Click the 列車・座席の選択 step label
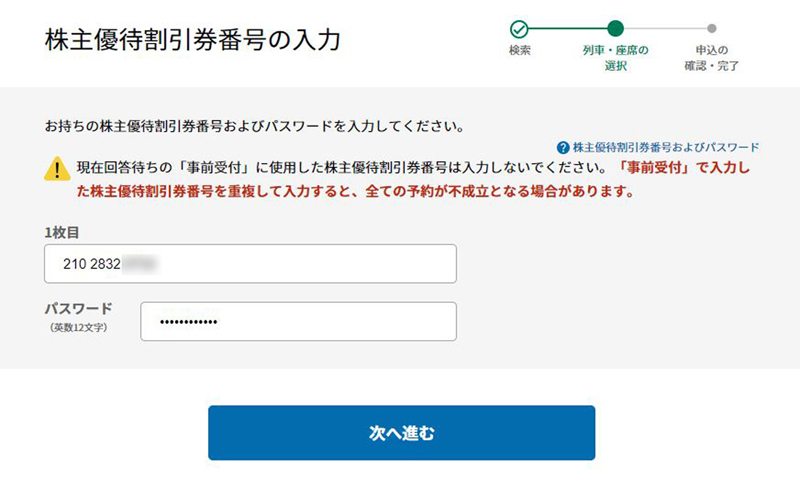The height and width of the screenshot is (498, 800). (615, 58)
